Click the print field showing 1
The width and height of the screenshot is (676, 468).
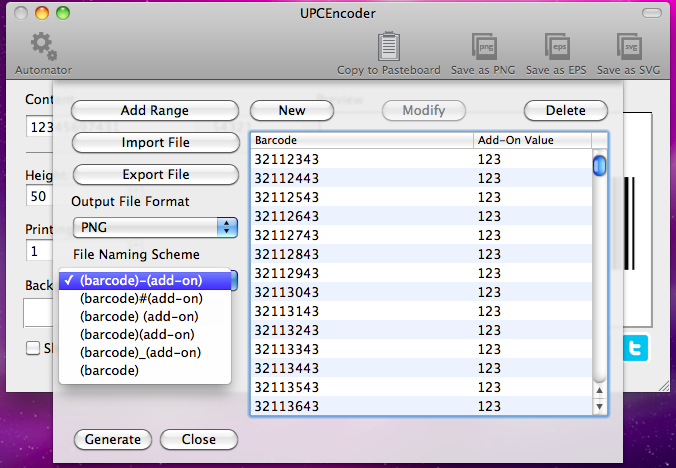tap(40, 251)
